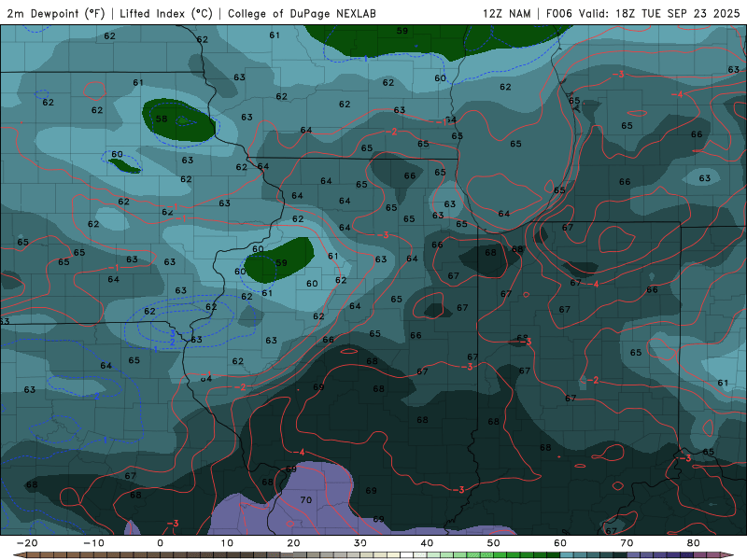Click the 60 colorbar scale label
Image resolution: width=747 pixels, height=560 pixels.
(x=560, y=543)
